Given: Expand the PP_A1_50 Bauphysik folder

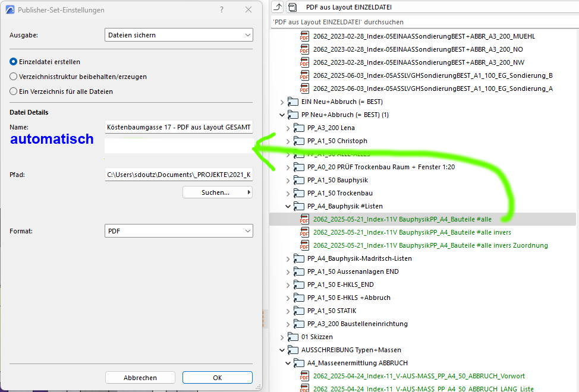Looking at the screenshot, I should [x=288, y=181].
